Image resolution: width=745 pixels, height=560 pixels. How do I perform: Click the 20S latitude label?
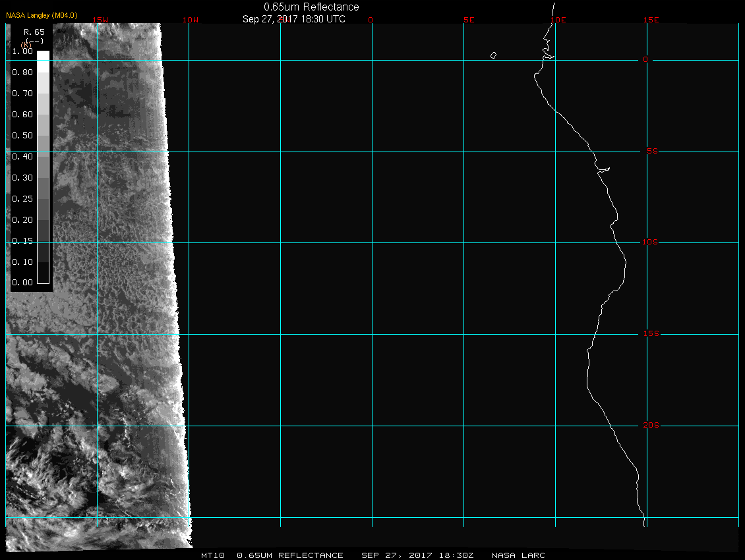(x=649, y=426)
